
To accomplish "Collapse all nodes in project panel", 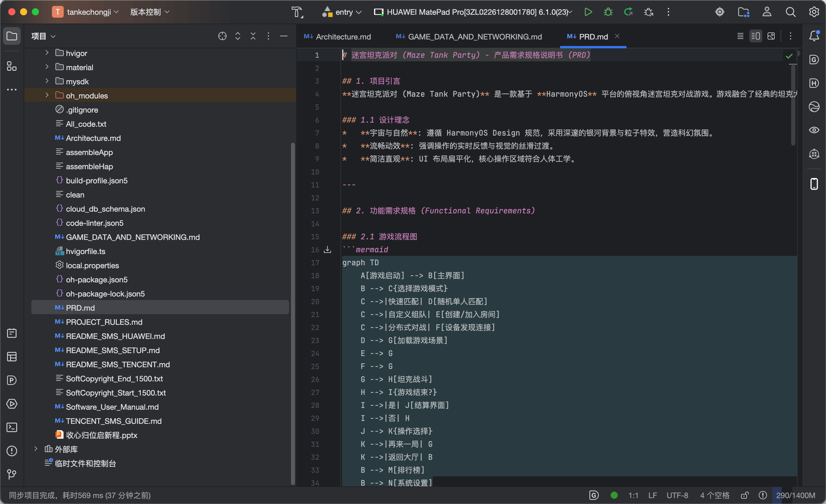I will point(253,36).
